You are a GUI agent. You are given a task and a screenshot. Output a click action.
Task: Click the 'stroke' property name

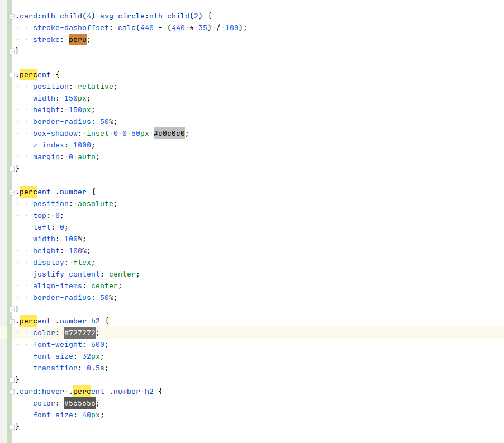pyautogui.click(x=46, y=40)
